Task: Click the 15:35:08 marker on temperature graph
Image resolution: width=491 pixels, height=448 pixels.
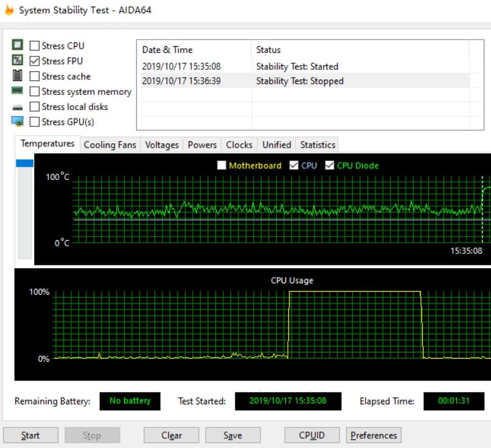Action: [466, 250]
